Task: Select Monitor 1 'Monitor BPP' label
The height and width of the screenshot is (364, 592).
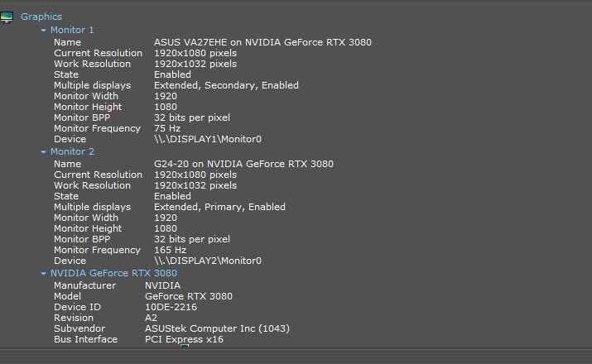Action: [82, 117]
